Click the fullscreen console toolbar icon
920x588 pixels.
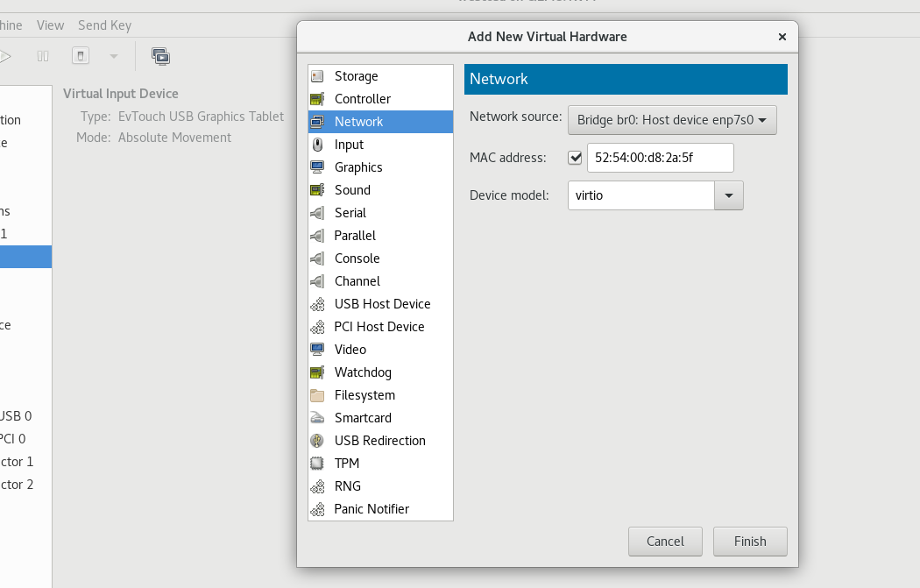point(160,56)
